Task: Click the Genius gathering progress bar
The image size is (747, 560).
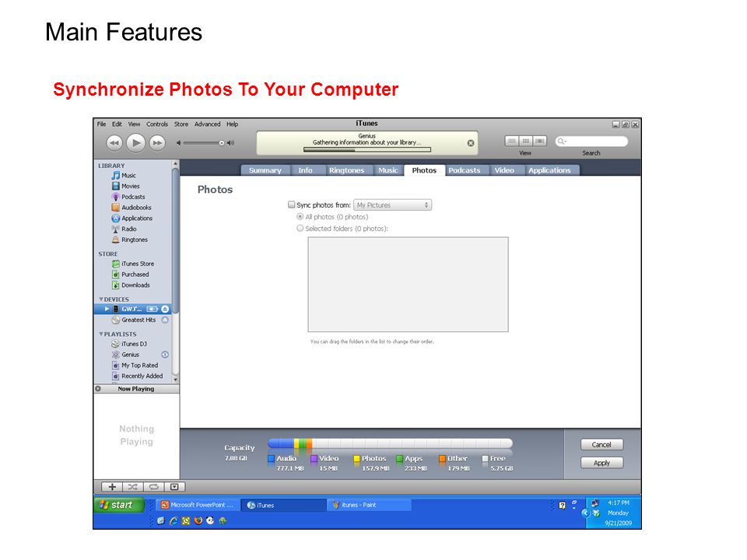Action: click(x=367, y=149)
